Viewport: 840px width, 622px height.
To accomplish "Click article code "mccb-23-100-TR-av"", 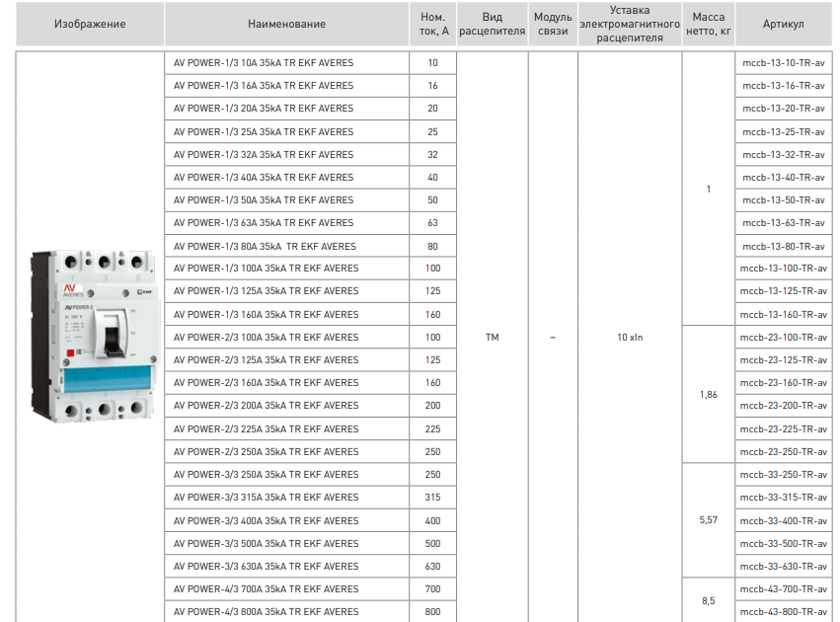I will coord(783,338).
